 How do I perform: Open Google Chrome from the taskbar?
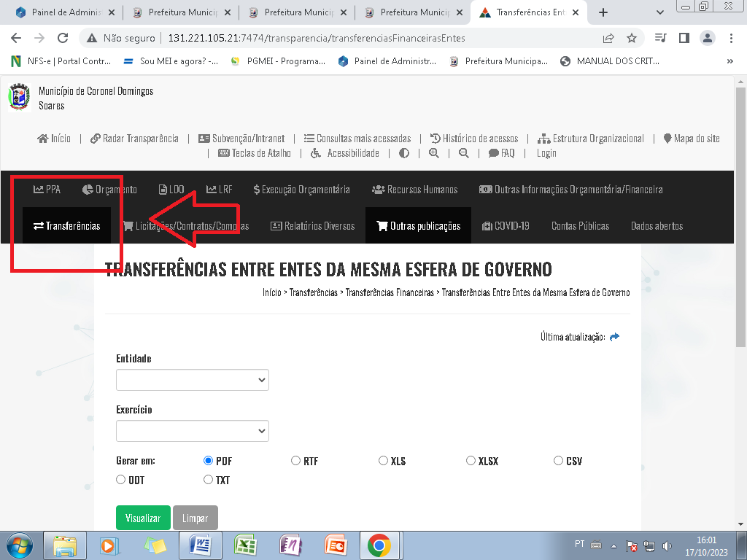(x=379, y=545)
